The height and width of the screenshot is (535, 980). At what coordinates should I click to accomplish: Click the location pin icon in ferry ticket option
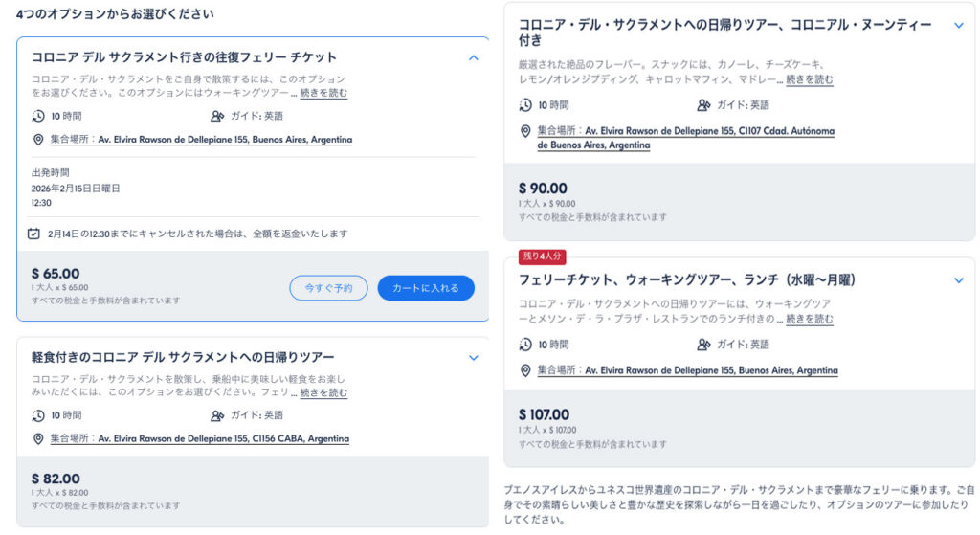click(38, 140)
